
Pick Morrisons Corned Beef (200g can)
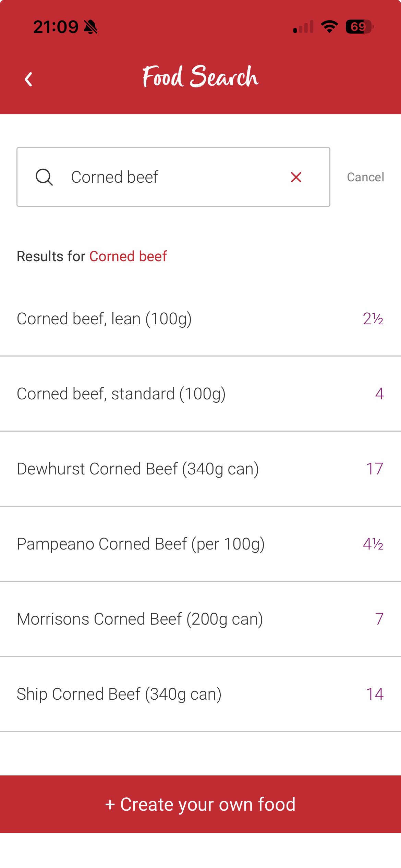click(x=200, y=619)
